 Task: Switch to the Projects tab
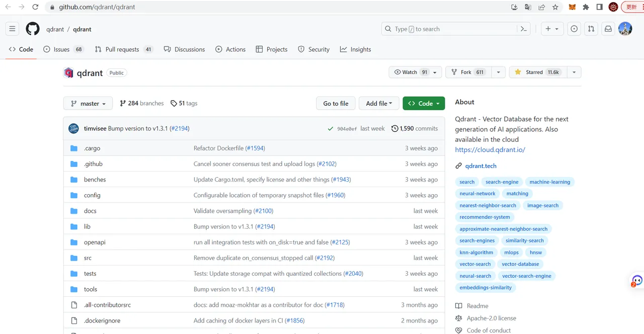[x=272, y=49]
